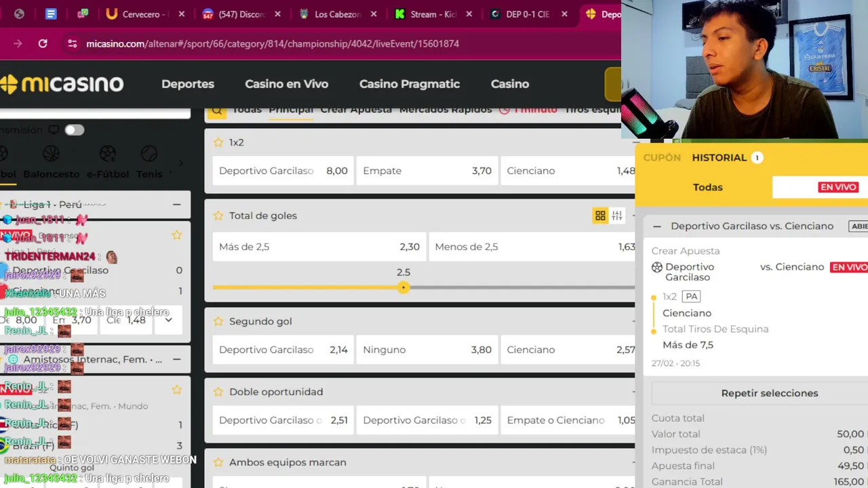Open the Deportes menu
Image resolution: width=868 pixels, height=488 pixels.
click(x=188, y=84)
